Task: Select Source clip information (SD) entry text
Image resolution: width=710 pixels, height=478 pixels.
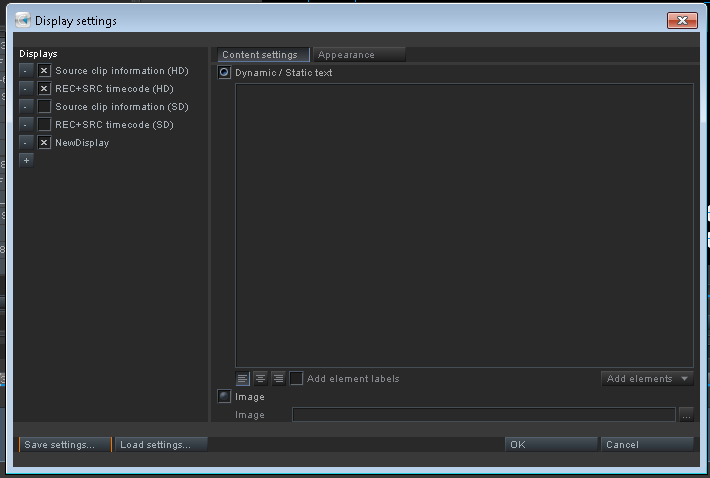Action: tap(122, 107)
